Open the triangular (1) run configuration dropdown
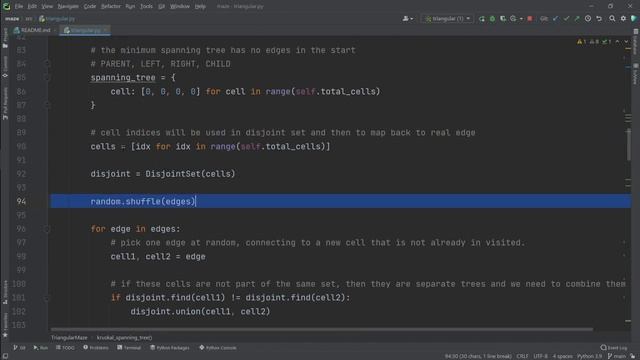This screenshot has width=640, height=360. [x=447, y=19]
